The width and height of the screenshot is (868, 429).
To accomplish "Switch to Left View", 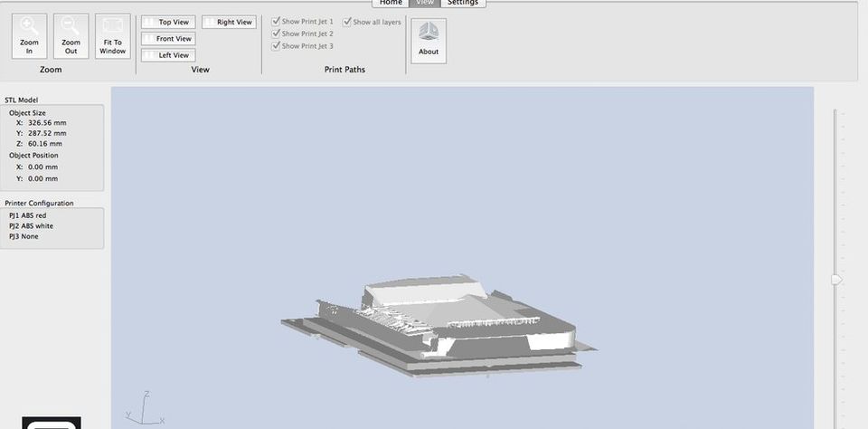I will [x=168, y=55].
